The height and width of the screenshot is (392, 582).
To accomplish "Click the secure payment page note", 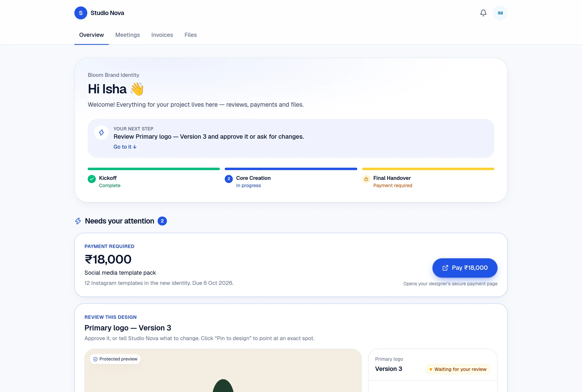I will click(450, 284).
